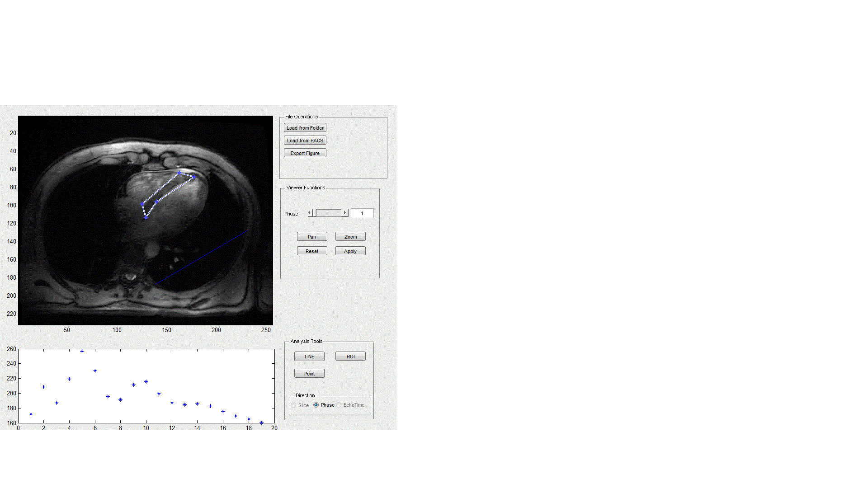
Task: Click the Phase slider left arrow
Action: [310, 213]
